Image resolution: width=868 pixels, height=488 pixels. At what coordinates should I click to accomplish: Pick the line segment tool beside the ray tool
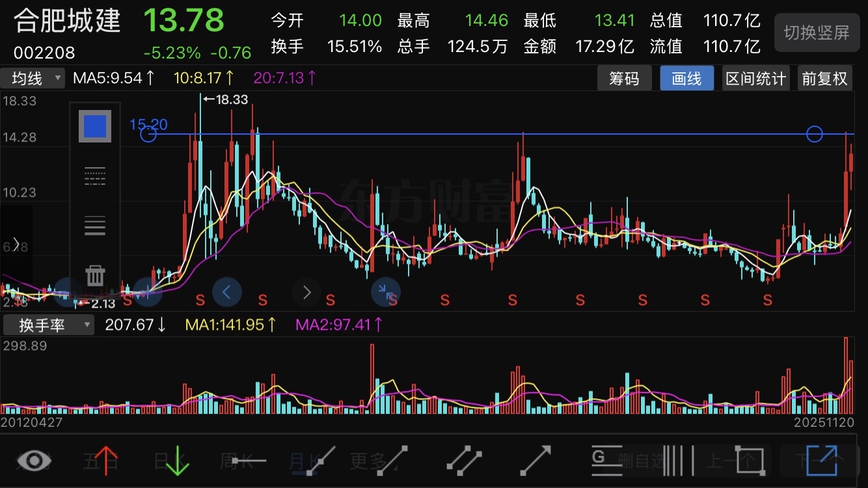pos(320,461)
